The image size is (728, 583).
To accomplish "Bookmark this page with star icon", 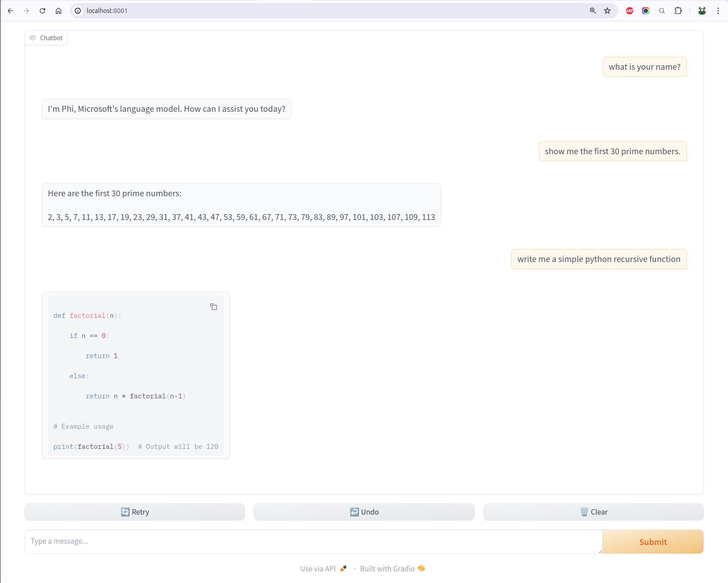I will 607,11.
